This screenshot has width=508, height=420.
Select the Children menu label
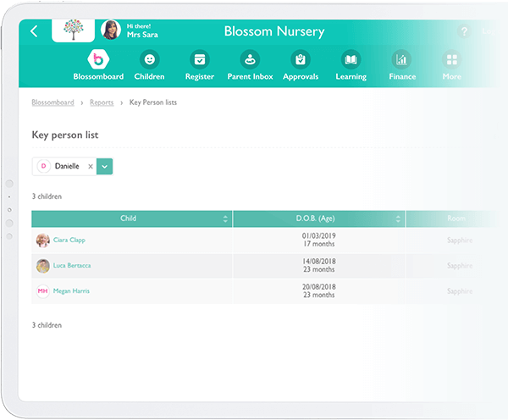149,76
